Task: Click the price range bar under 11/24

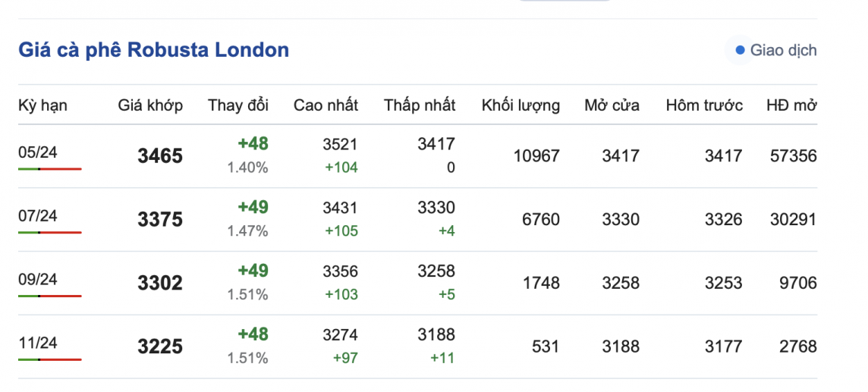Action: pos(50,359)
